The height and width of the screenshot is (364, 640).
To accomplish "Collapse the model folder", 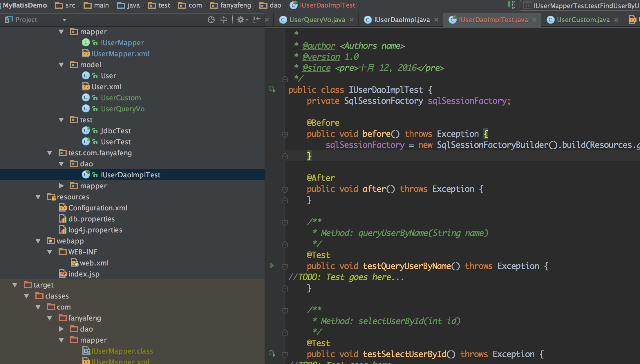I will 61,65.
